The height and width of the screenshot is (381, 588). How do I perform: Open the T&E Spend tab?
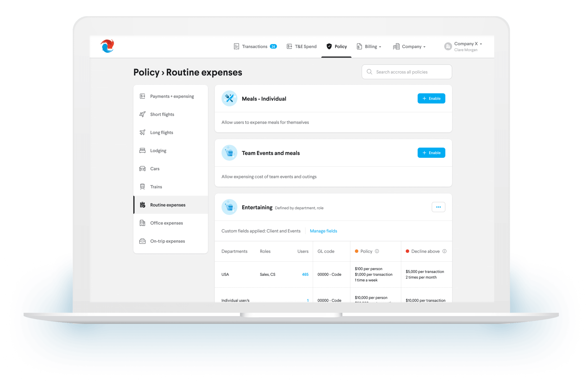[x=301, y=46]
